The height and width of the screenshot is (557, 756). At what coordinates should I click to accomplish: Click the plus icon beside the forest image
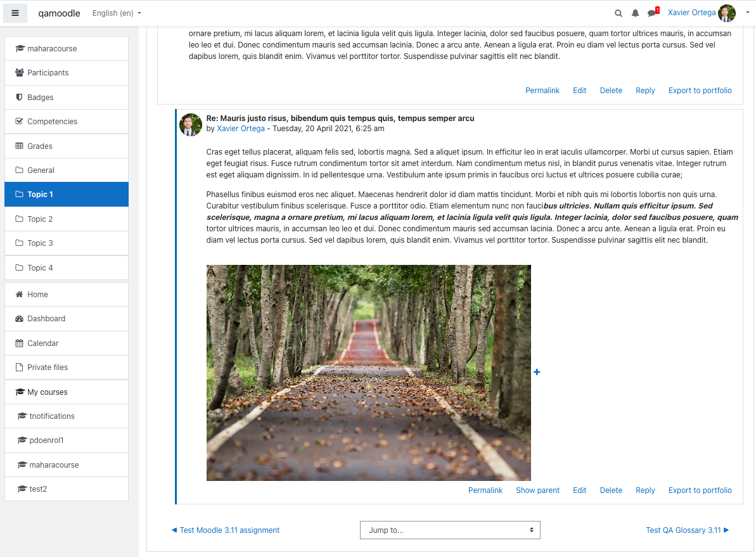coord(537,372)
